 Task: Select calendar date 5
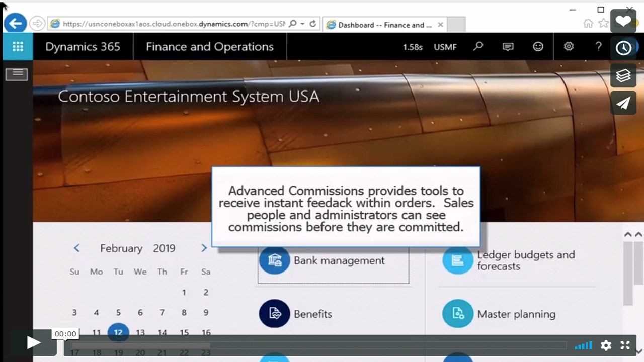click(118, 312)
